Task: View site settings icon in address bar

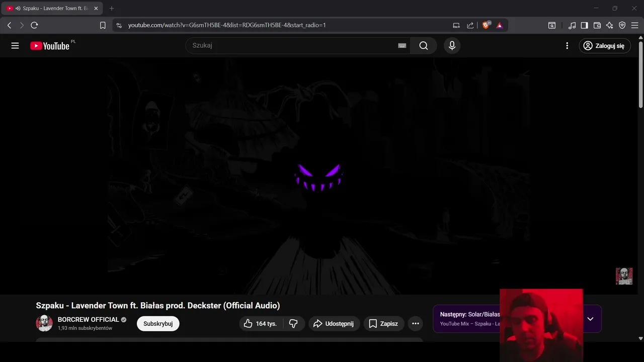Action: pyautogui.click(x=119, y=25)
